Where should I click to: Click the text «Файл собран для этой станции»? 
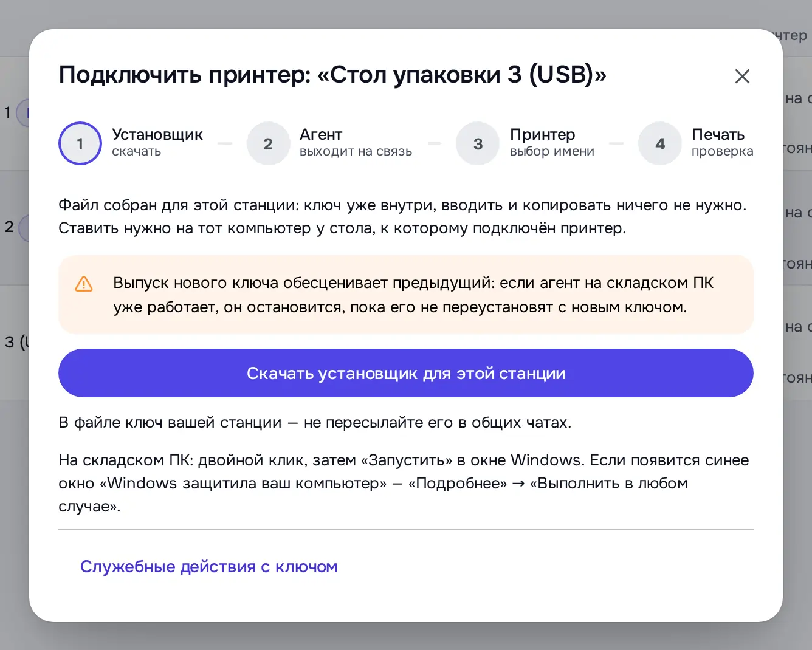[x=178, y=205]
